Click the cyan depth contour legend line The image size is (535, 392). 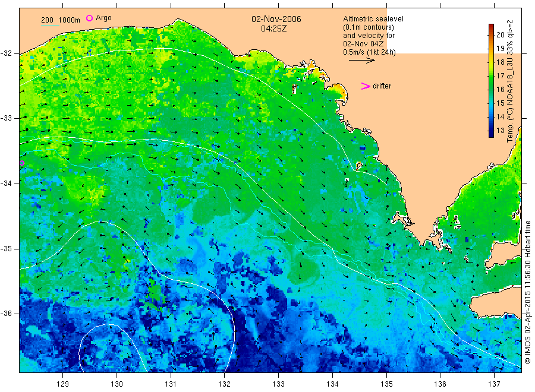[50, 25]
